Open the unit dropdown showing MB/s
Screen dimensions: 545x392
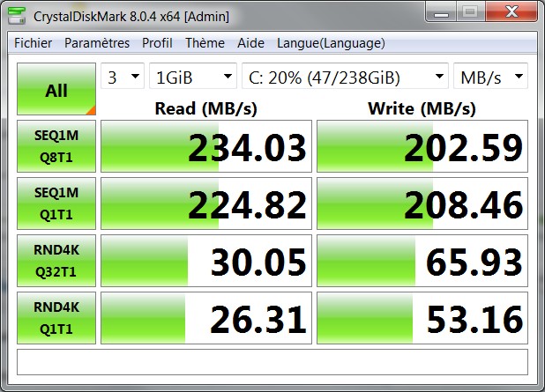491,76
